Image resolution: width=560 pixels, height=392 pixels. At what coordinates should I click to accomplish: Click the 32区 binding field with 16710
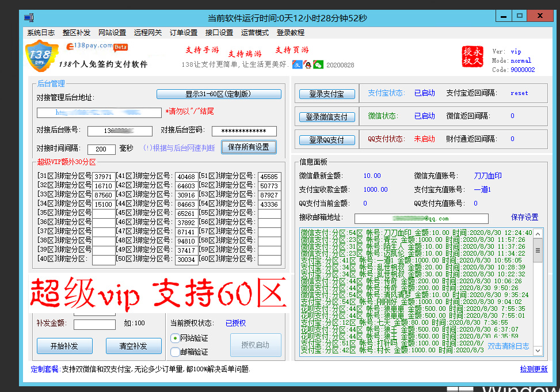tap(104, 186)
